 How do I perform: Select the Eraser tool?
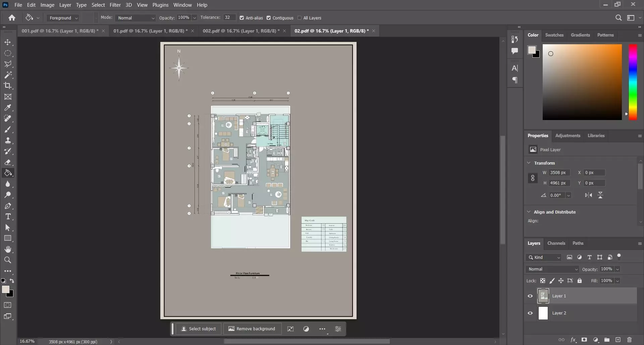click(8, 162)
